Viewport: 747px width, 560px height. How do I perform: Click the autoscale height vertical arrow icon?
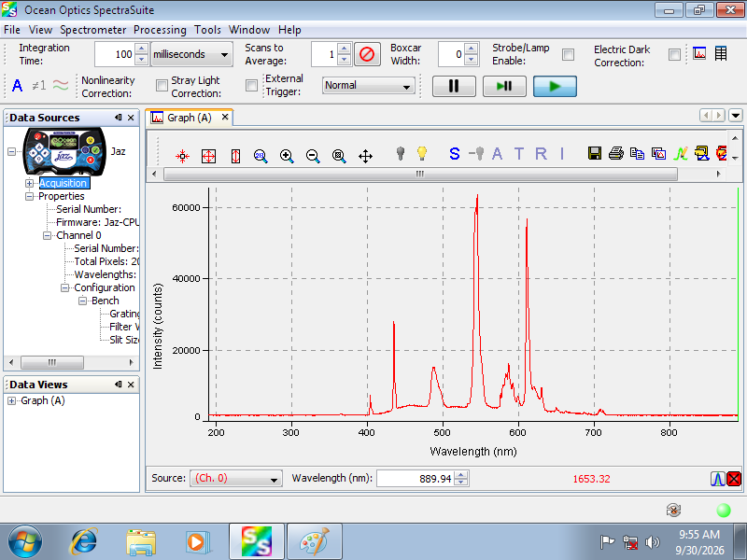coord(235,156)
